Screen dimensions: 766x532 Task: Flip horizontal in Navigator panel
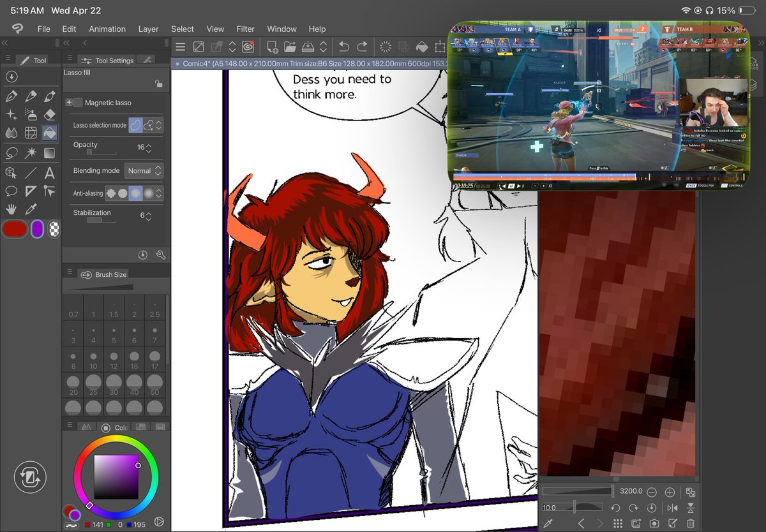pyautogui.click(x=672, y=508)
